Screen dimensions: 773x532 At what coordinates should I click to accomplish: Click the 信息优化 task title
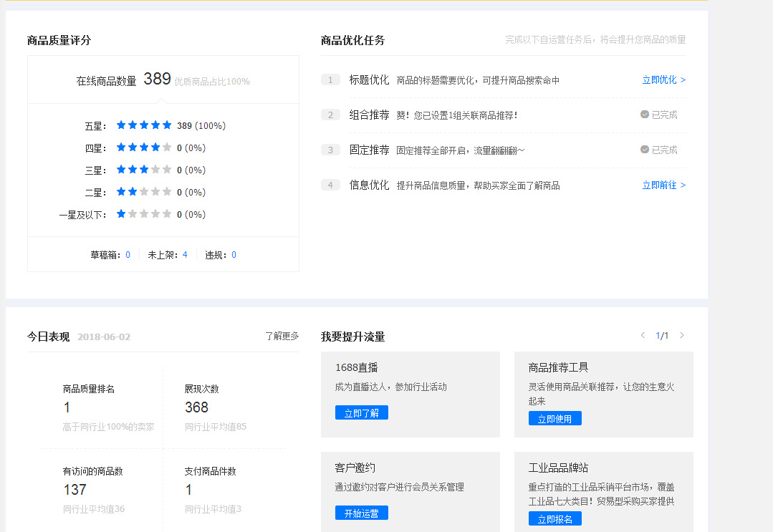click(369, 185)
